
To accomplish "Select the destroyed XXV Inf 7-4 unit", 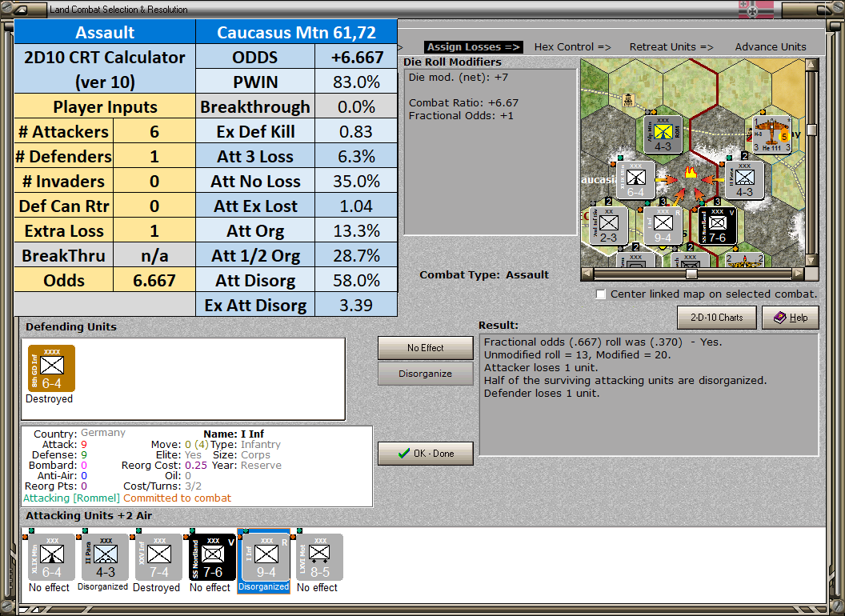I will pyautogui.click(x=159, y=557).
